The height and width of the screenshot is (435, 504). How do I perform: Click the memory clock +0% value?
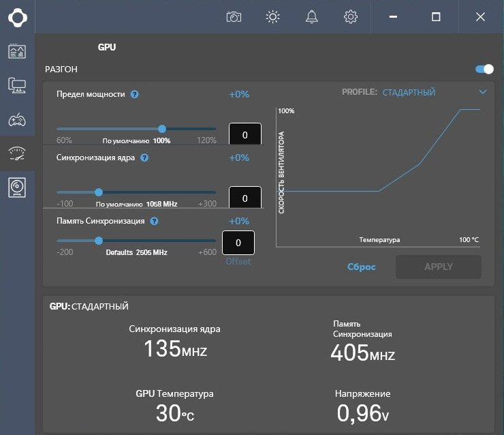pos(239,222)
